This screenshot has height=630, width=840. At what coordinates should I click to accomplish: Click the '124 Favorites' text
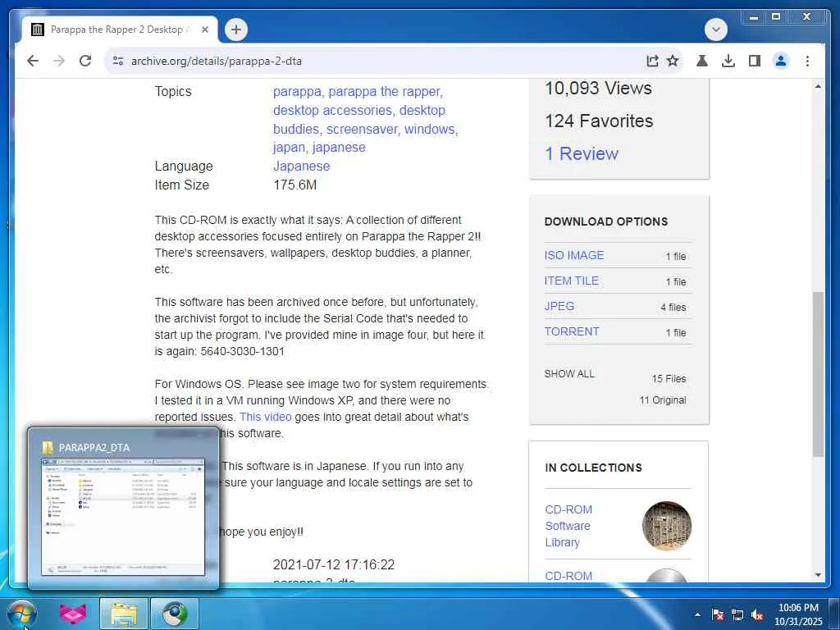[x=599, y=121]
